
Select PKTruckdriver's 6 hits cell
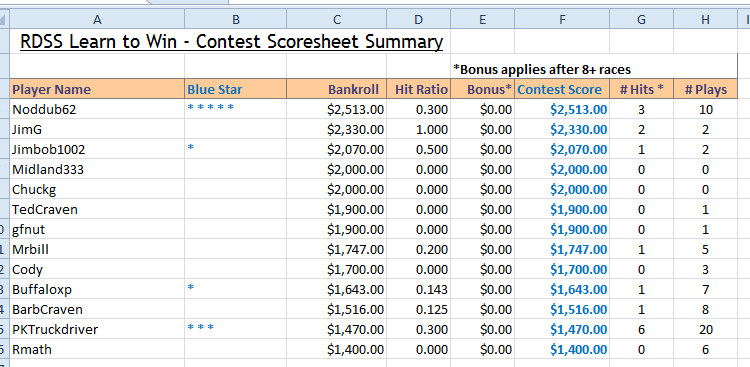(x=641, y=330)
